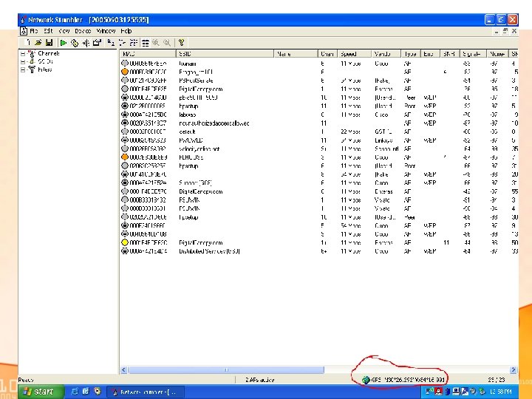Image resolution: width=532 pixels, height=399 pixels.
Task: Sort by the Noise- column header
Action: click(x=498, y=54)
